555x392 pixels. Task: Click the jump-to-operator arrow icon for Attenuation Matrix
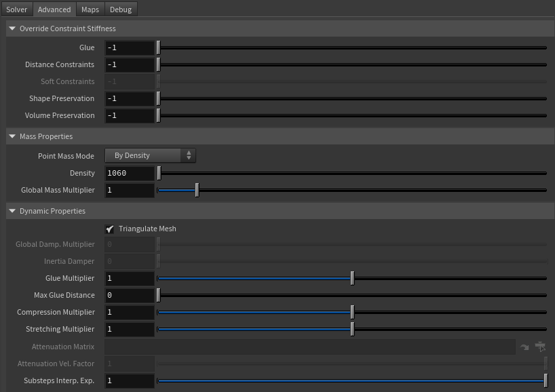[524, 346]
